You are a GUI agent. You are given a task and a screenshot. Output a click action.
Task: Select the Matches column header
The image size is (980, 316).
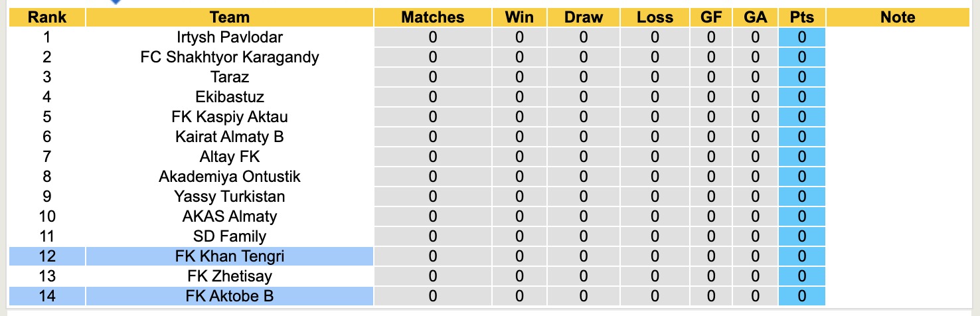[433, 18]
